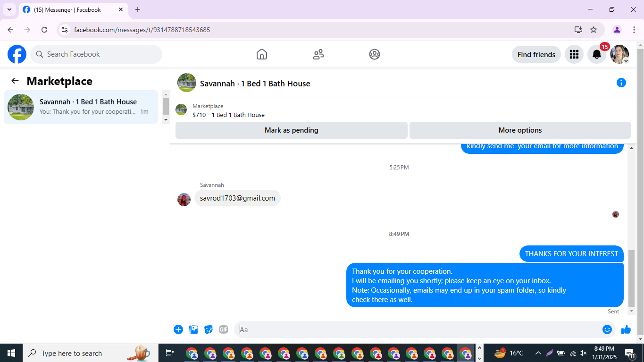
Task: Click Mark as pending
Action: pos(292,130)
